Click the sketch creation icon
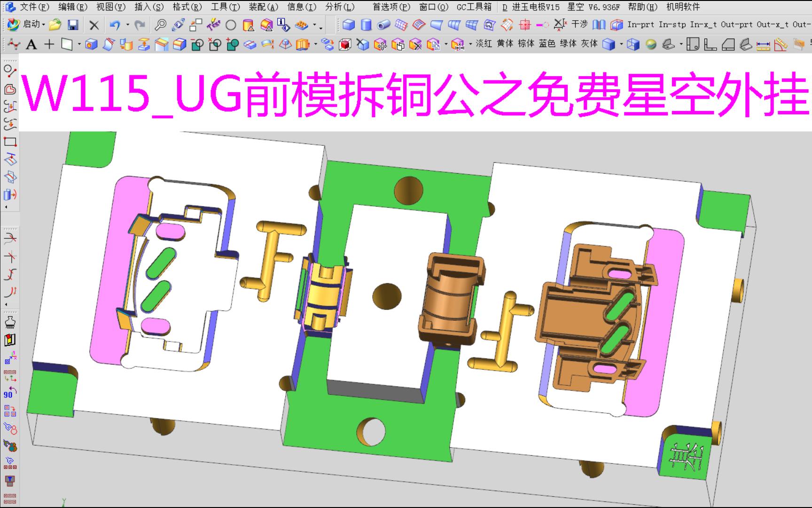This screenshot has width=812, height=508. point(14,44)
